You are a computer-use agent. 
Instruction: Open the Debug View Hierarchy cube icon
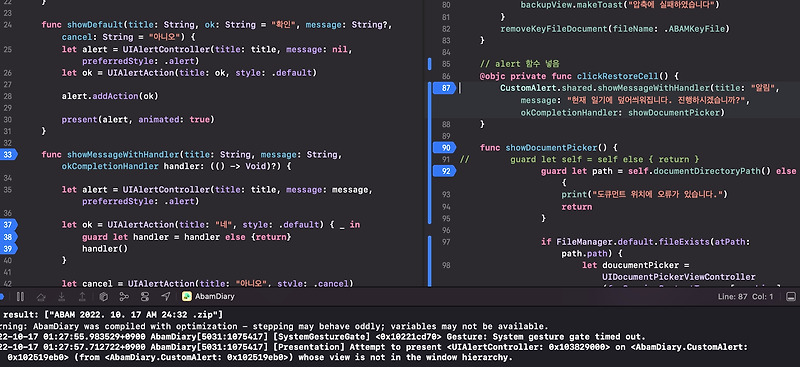coord(104,297)
